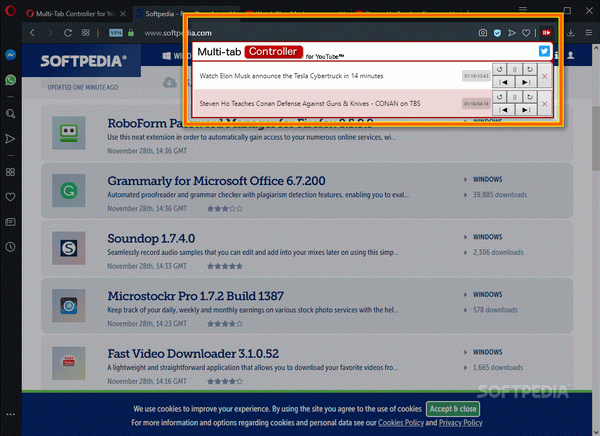
Task: Click the Soundop five-star rating
Action: (225, 266)
